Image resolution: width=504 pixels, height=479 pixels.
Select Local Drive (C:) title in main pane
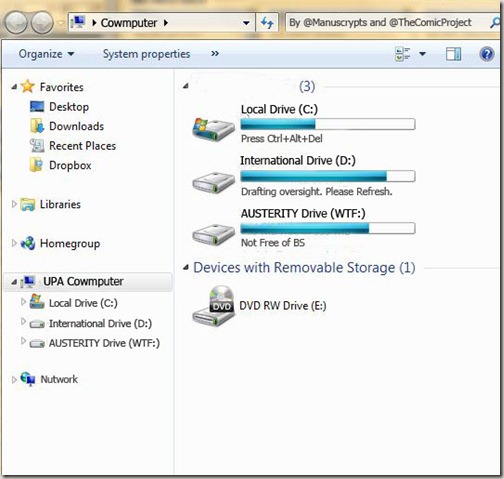279,109
